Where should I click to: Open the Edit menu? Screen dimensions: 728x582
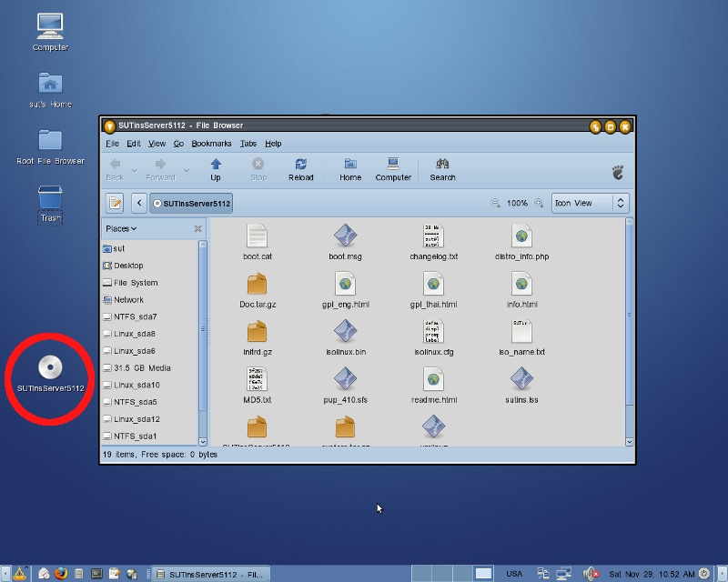133,144
